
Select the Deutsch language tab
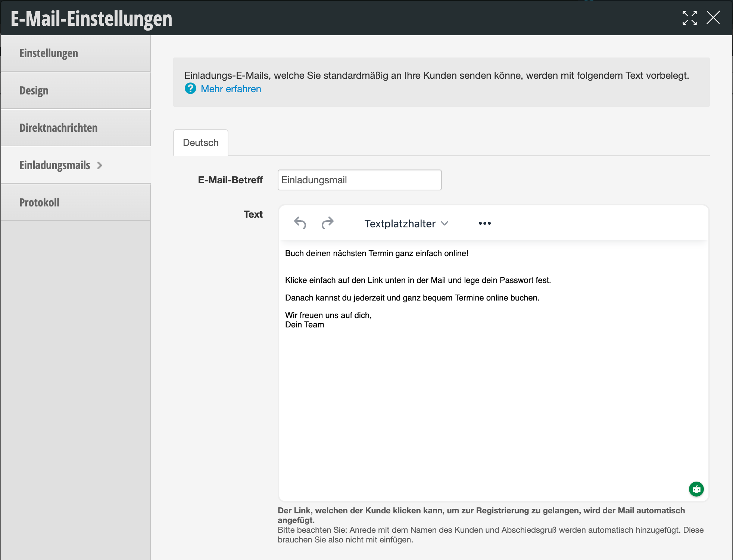(x=201, y=143)
